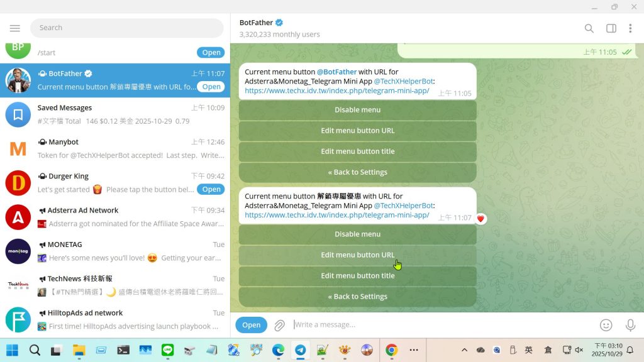Click the bottom Edit menu button URL

click(x=357, y=255)
